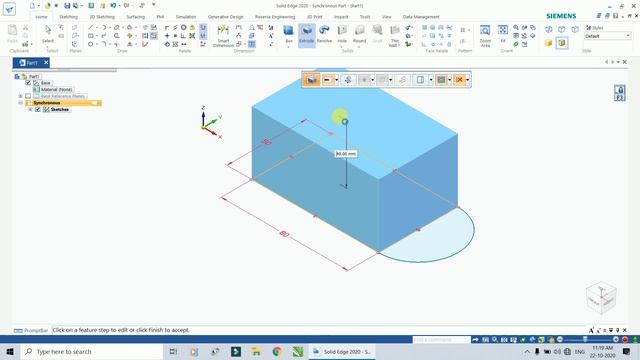640x360 pixels.
Task: Open Chrome from the taskbar
Action: click(277, 351)
